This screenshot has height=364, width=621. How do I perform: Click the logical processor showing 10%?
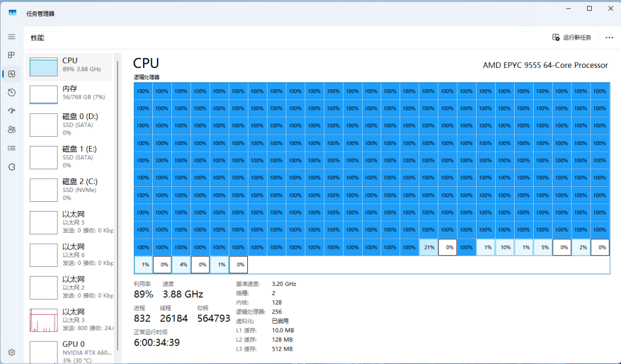click(505, 247)
